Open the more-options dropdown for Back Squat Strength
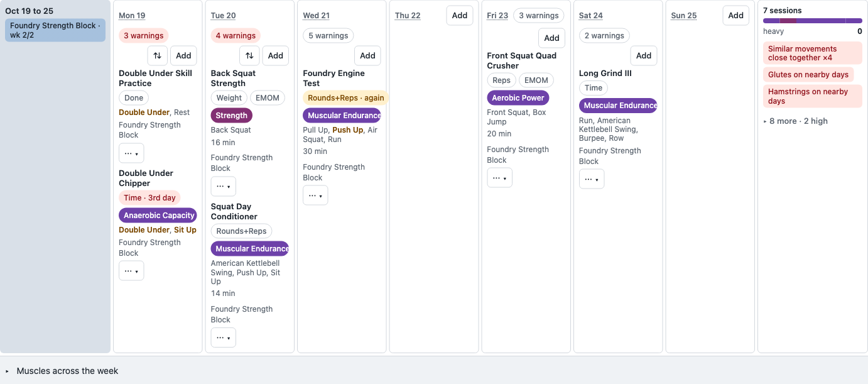The image size is (868, 384). (x=224, y=187)
